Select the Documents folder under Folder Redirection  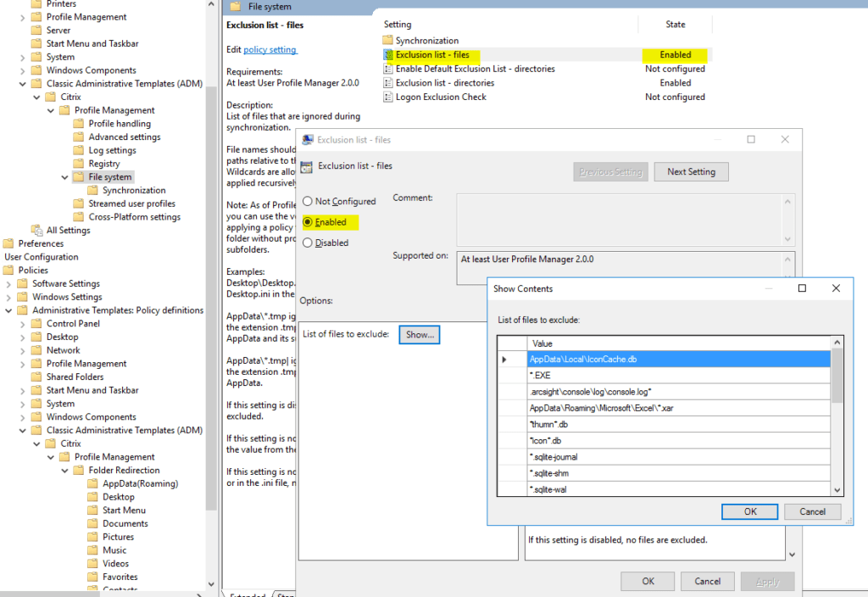coord(122,523)
